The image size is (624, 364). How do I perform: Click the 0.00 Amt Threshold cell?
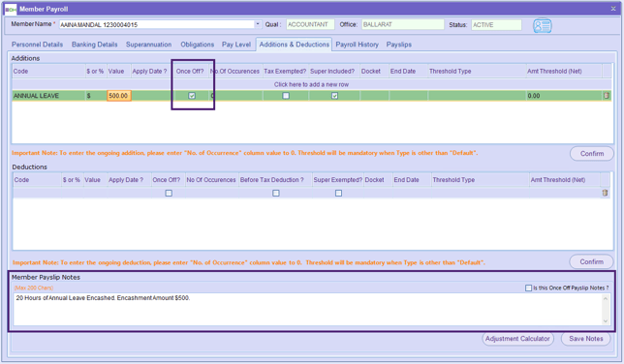click(x=564, y=96)
